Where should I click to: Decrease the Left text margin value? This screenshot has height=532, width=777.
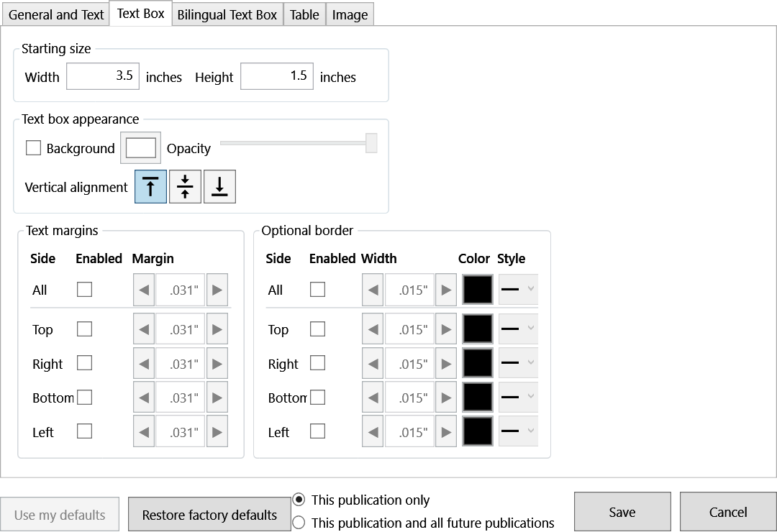pyautogui.click(x=144, y=432)
